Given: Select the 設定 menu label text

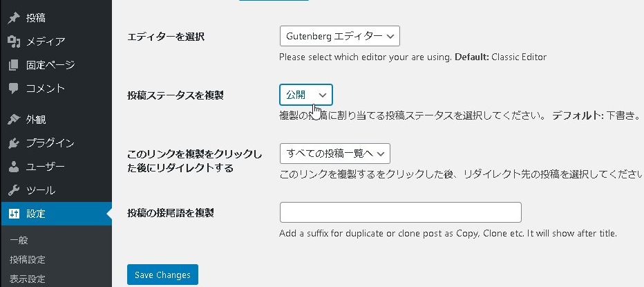Looking at the screenshot, I should pos(36,214).
